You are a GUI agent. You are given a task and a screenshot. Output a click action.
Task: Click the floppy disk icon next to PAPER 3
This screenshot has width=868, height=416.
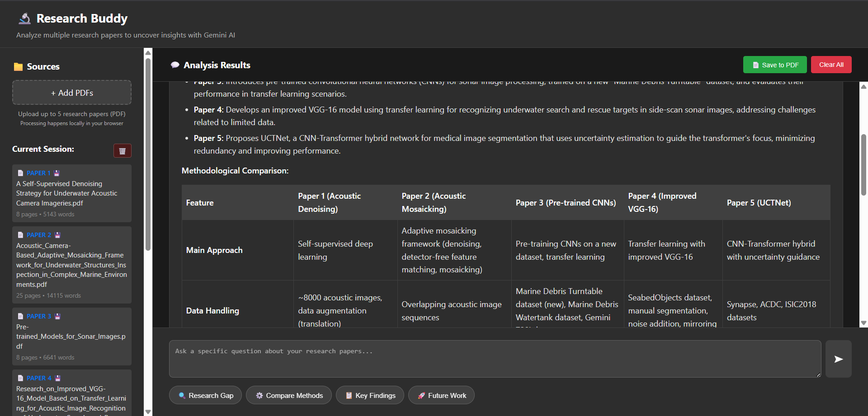pos(57,316)
